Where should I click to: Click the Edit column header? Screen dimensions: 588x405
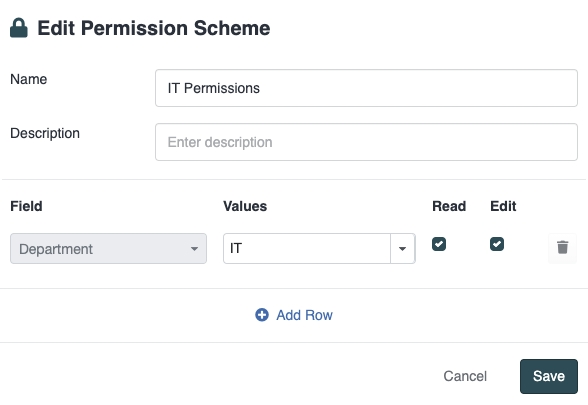503,206
